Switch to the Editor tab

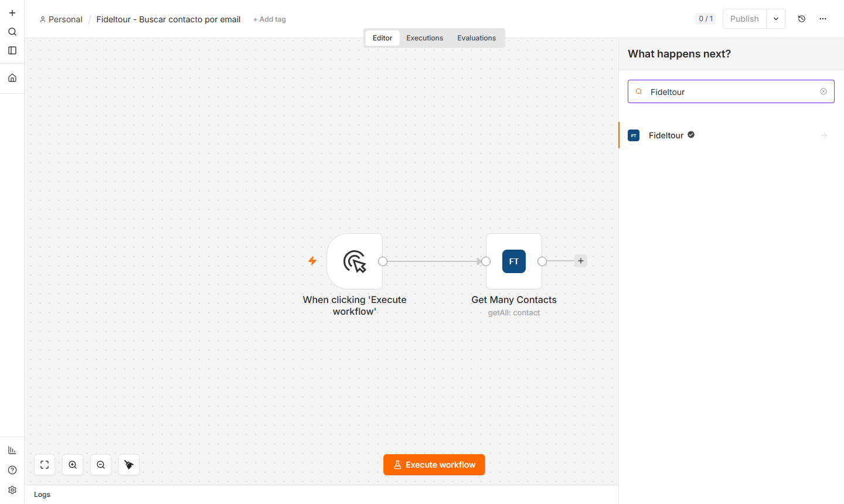pos(382,38)
